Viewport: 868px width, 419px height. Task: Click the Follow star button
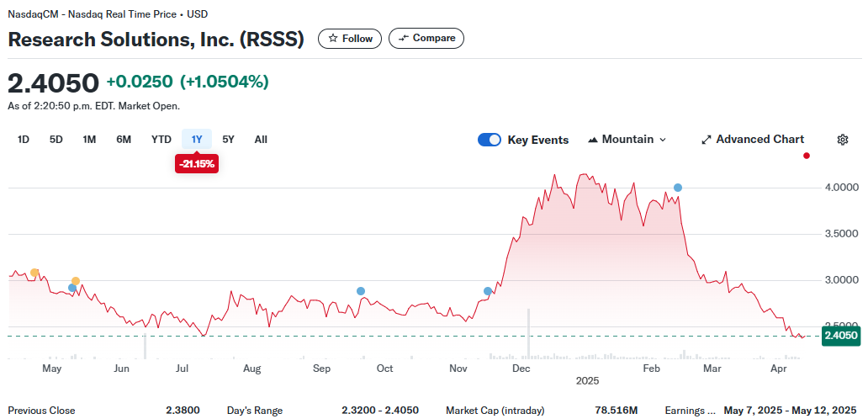(x=349, y=39)
